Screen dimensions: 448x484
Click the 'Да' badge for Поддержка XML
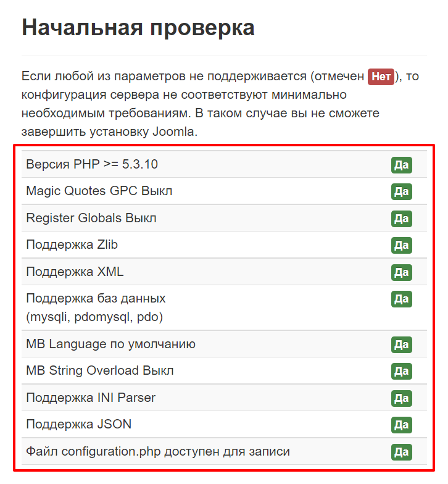click(401, 272)
